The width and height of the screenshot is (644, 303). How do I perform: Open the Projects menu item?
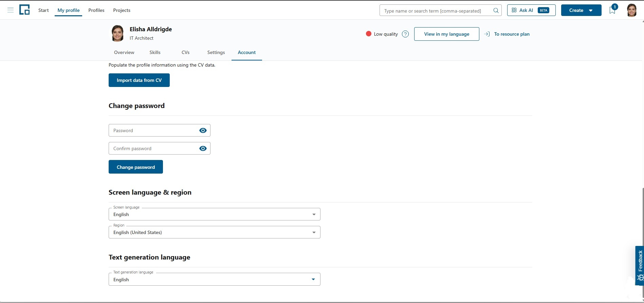click(x=122, y=10)
